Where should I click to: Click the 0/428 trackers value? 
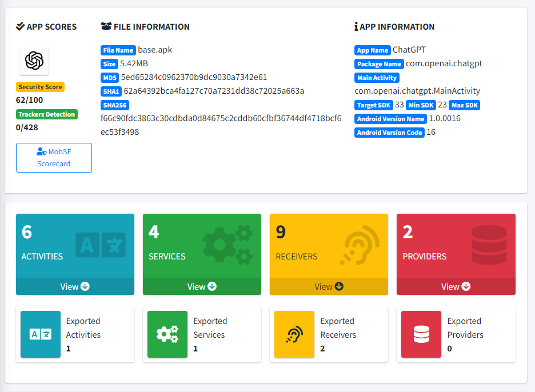point(27,127)
